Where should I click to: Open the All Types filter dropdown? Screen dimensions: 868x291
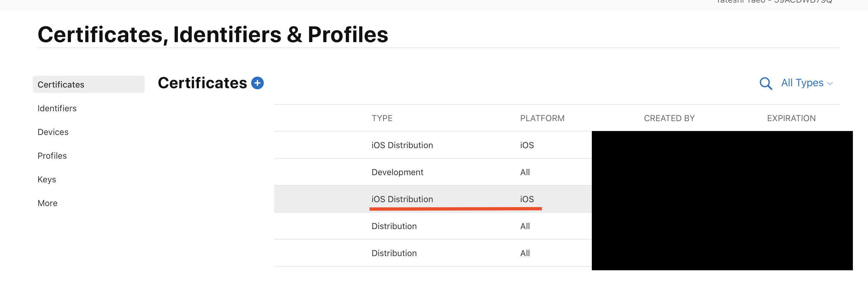point(802,83)
